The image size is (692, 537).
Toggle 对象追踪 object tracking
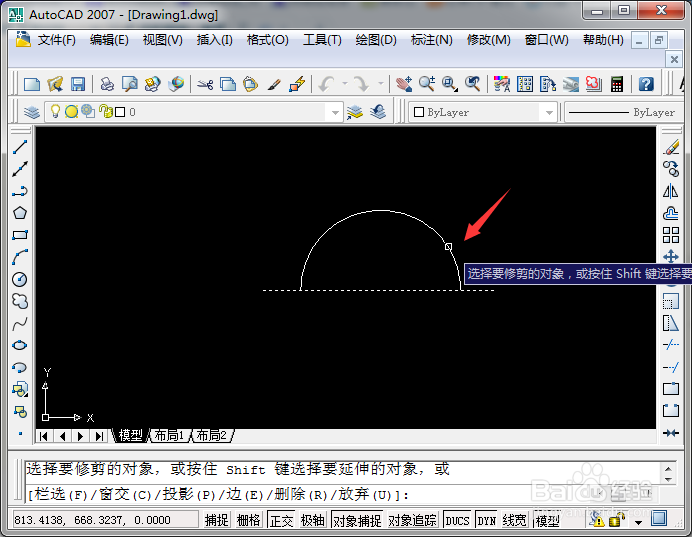pyautogui.click(x=412, y=520)
